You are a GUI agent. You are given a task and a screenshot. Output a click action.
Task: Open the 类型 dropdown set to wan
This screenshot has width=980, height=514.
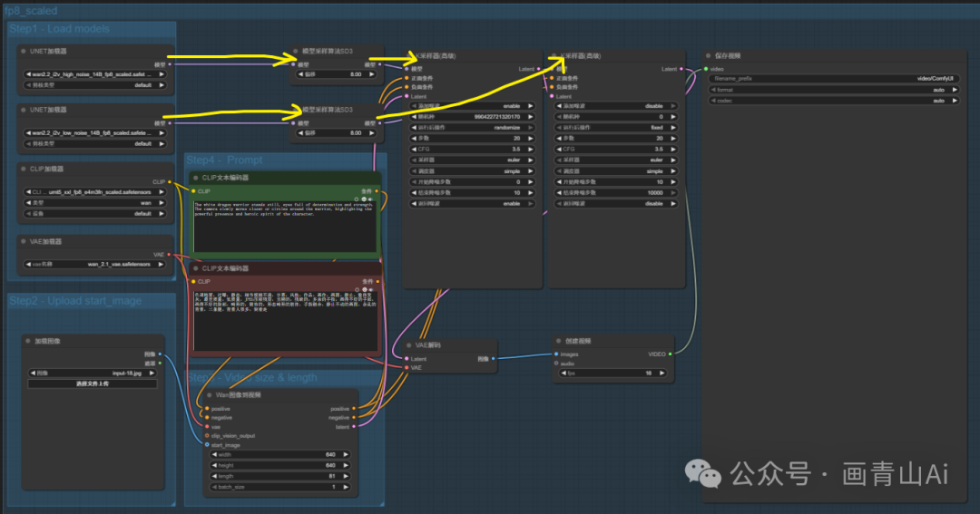(x=95, y=203)
